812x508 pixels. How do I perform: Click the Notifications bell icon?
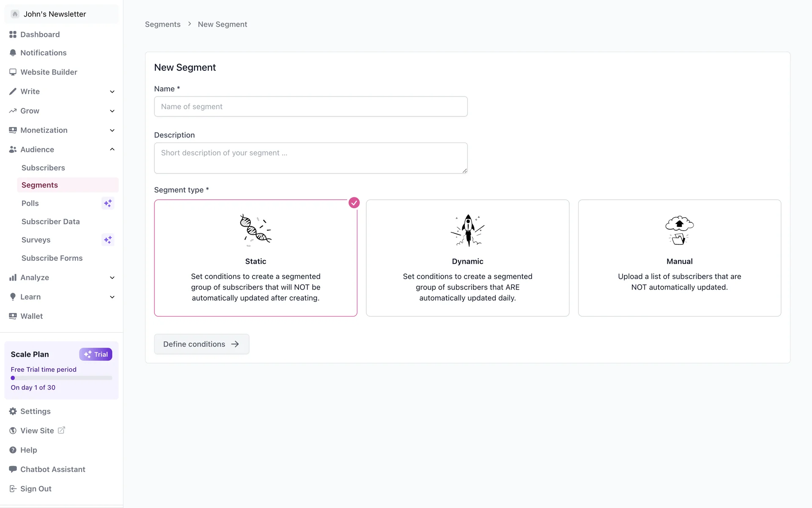pos(13,53)
